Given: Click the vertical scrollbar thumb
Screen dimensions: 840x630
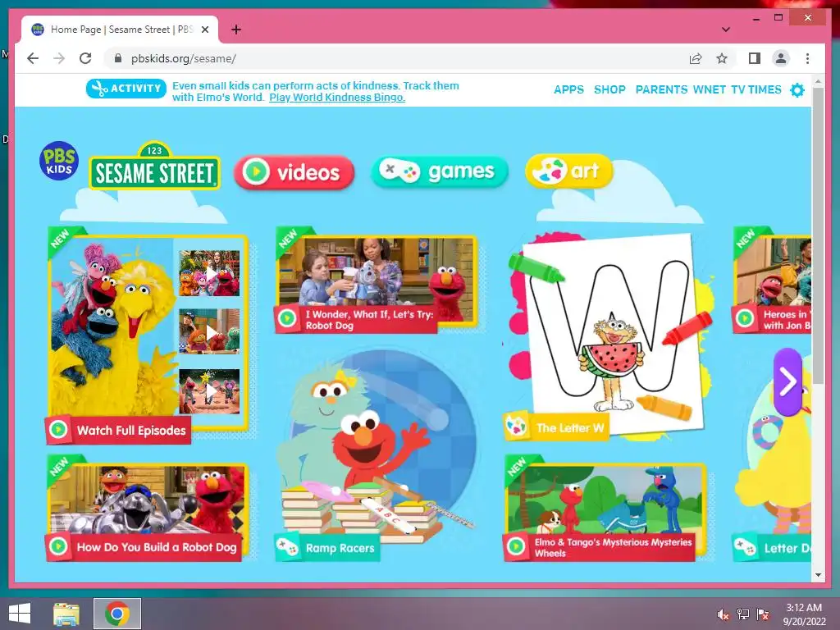Looking at the screenshot, I should pyautogui.click(x=818, y=235).
